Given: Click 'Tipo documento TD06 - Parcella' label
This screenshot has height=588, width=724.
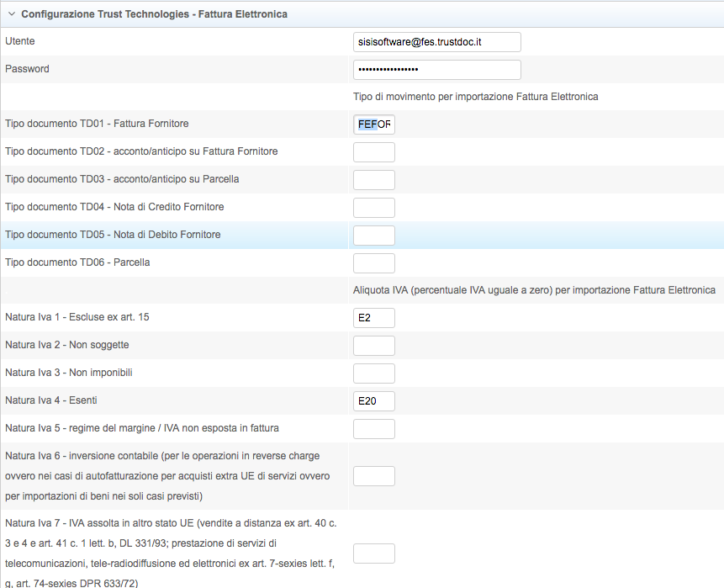Looking at the screenshot, I should (77, 262).
